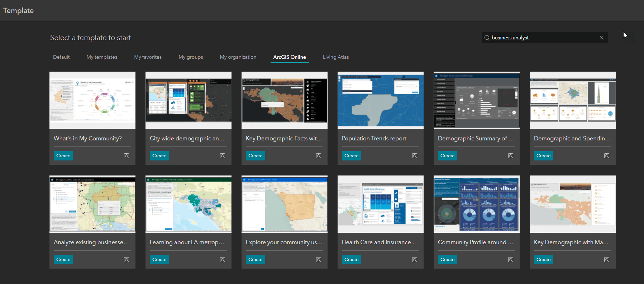Select the ArcGIS Online tab
Viewport: 644px width, 284px height.
[x=290, y=57]
